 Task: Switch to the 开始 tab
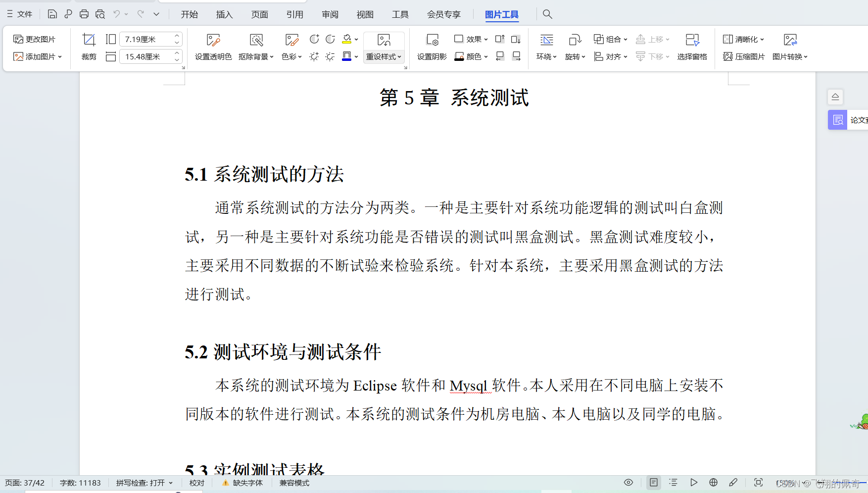pos(190,14)
